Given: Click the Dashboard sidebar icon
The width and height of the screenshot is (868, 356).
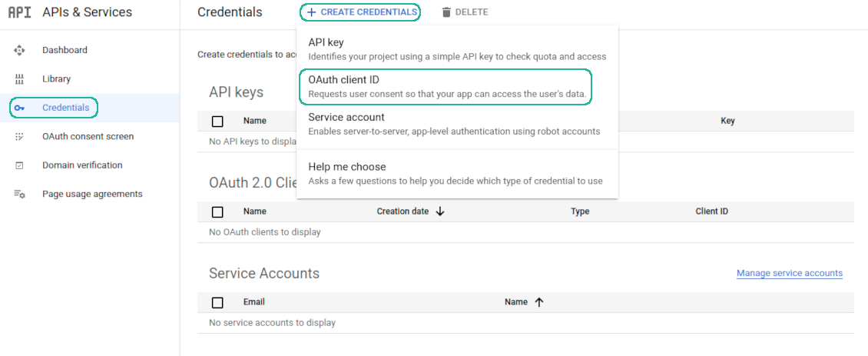Looking at the screenshot, I should 20,50.
